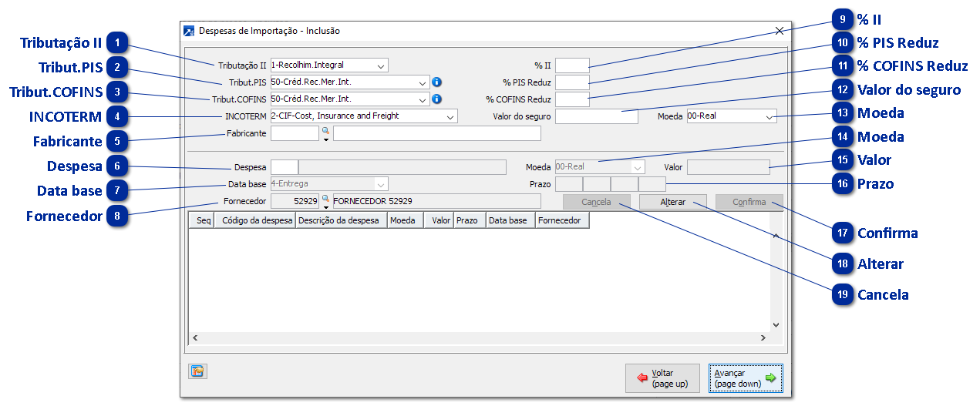
Task: Click the first Prazo box
Action: click(x=569, y=184)
